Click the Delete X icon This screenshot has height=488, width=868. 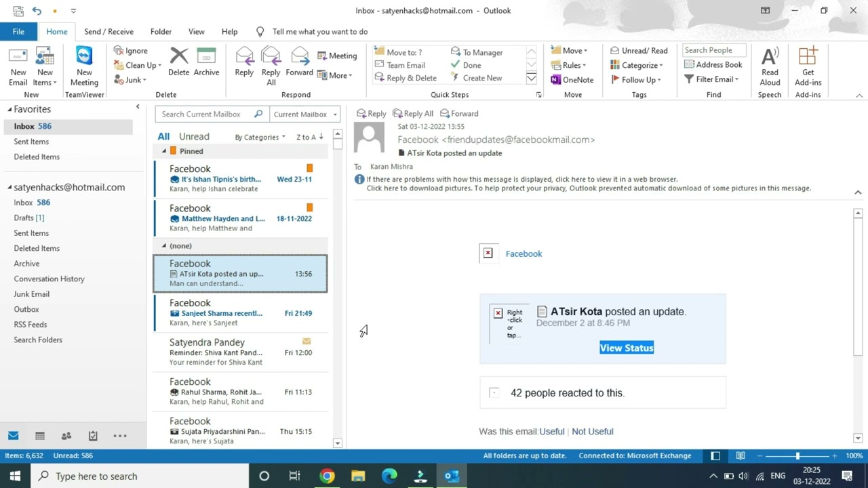(x=179, y=56)
